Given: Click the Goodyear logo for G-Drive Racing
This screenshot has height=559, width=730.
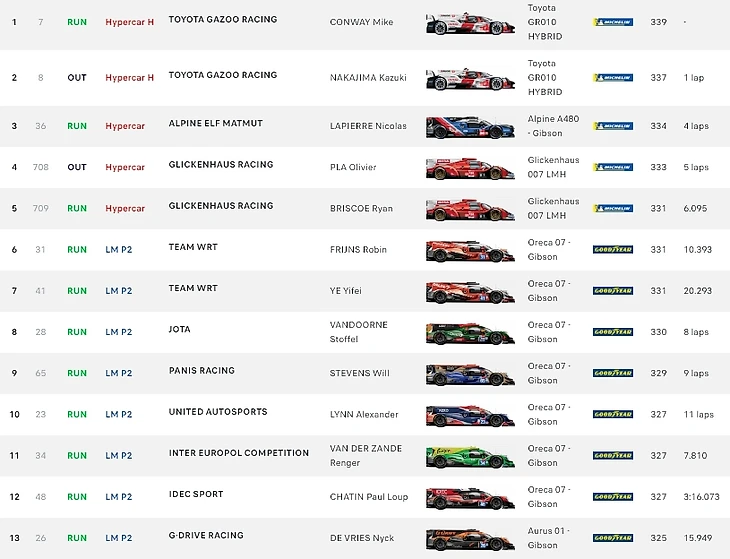Looking at the screenshot, I should point(612,538).
